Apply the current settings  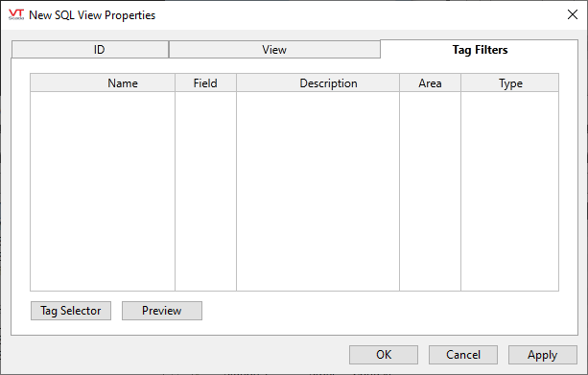pyautogui.click(x=543, y=355)
